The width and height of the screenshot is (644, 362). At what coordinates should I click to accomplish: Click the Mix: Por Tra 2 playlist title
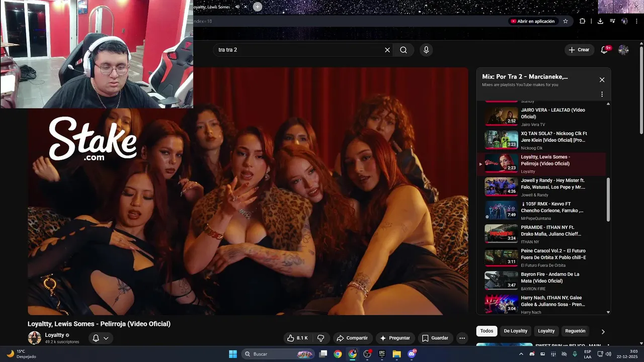[x=525, y=76]
